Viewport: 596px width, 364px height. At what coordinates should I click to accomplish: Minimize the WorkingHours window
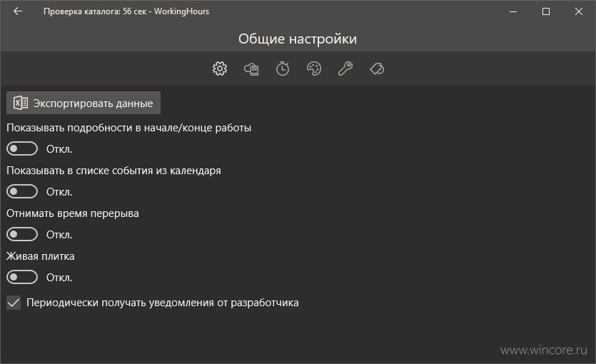(513, 11)
